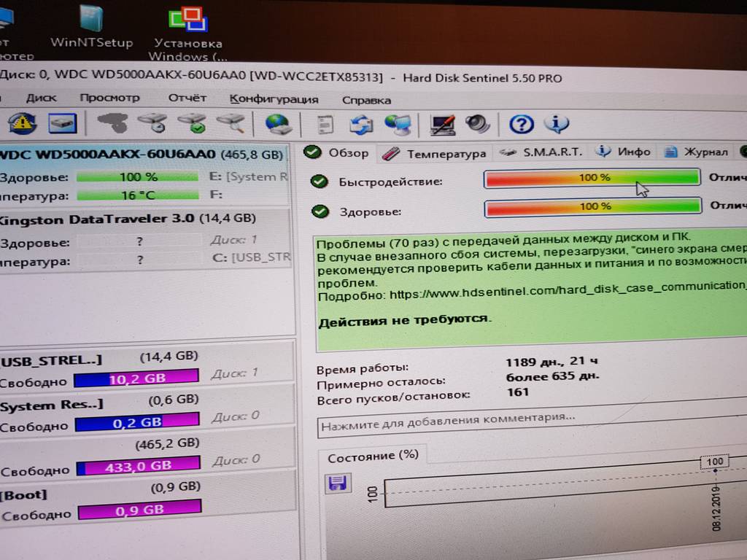Switch to the Журнал tab
This screenshot has width=747, height=560.
pyautogui.click(x=697, y=152)
